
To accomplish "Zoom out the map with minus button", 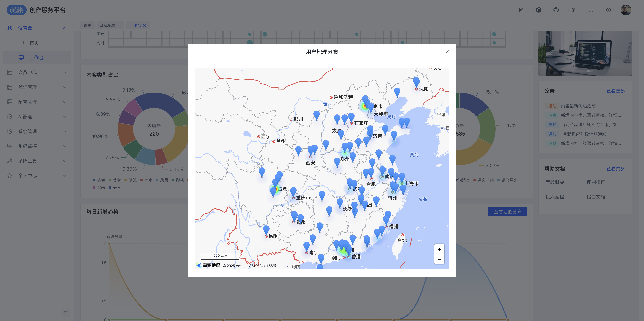I will point(439,259).
